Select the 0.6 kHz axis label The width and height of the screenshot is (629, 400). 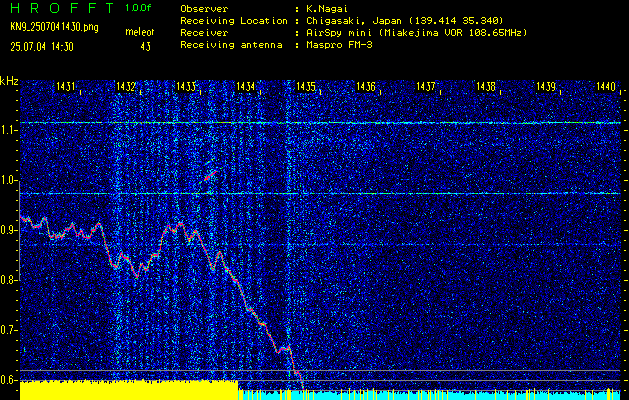point(9,380)
